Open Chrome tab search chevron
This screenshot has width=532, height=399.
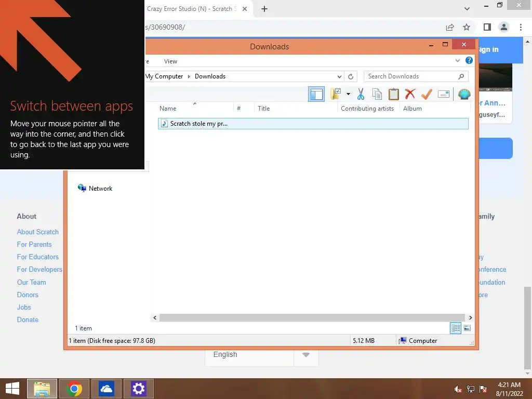click(x=467, y=9)
